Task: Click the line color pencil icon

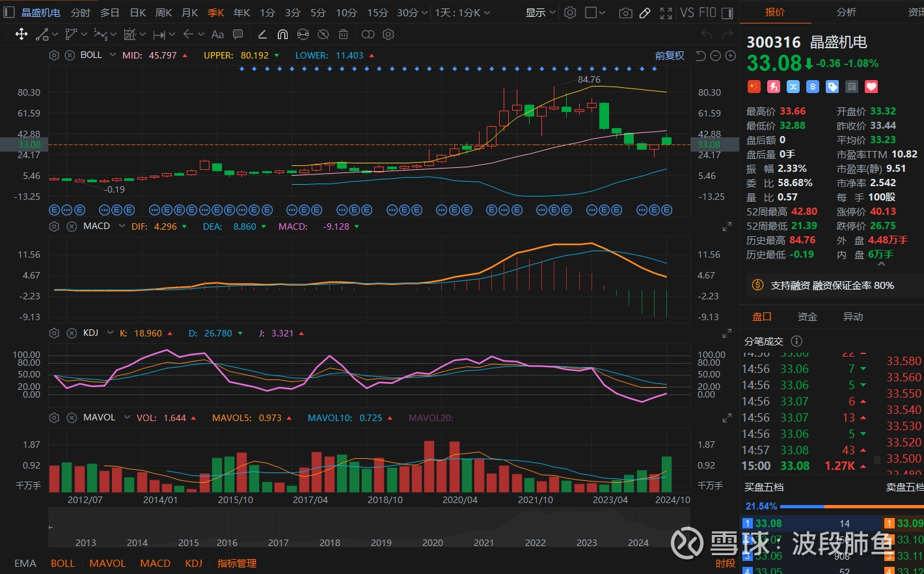Action: tap(262, 34)
